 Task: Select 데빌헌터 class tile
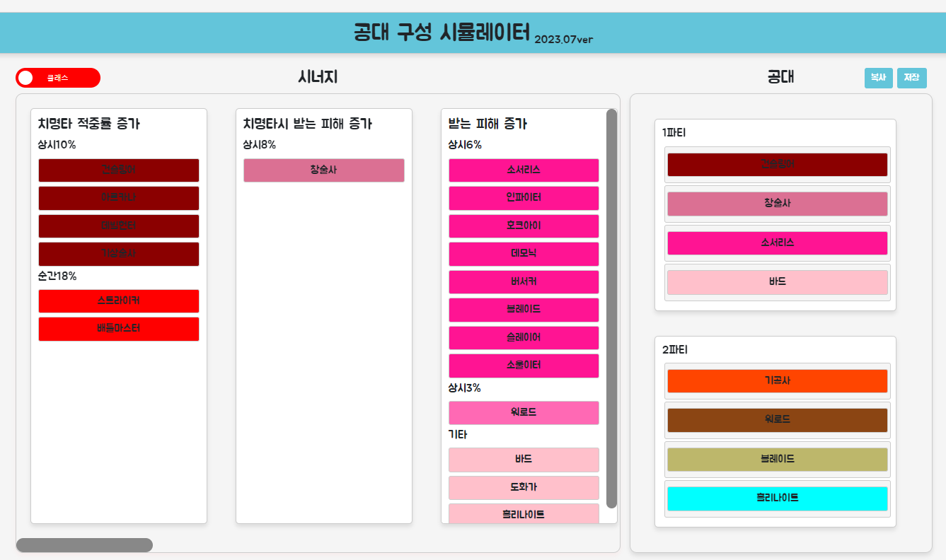pos(119,226)
